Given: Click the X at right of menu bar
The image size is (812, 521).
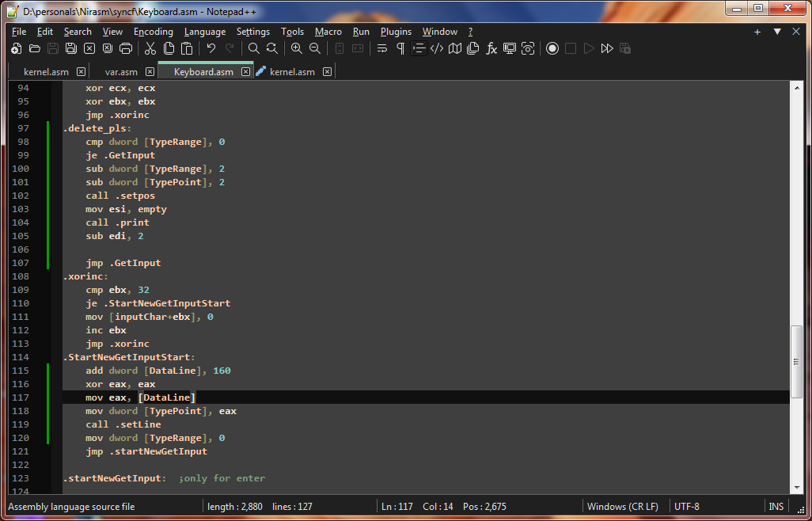Looking at the screenshot, I should 796,32.
